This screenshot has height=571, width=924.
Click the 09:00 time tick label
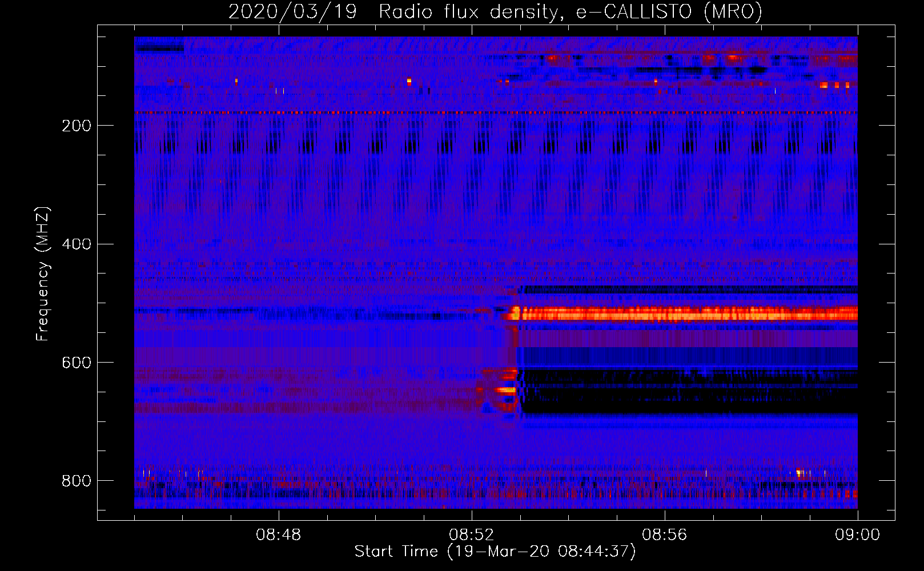[x=858, y=535]
